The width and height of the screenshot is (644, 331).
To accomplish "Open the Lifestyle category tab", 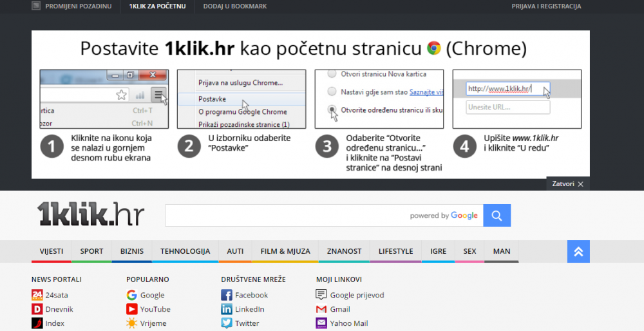I will click(x=396, y=251).
